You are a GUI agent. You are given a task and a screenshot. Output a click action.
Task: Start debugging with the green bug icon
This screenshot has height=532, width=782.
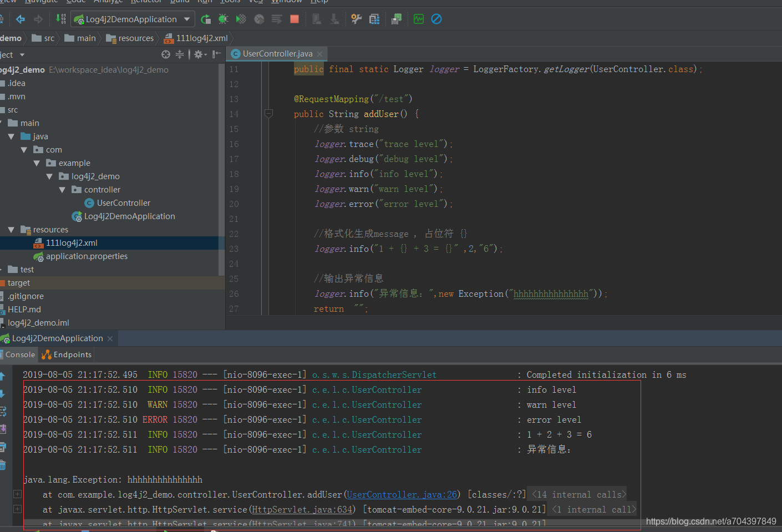pos(224,19)
